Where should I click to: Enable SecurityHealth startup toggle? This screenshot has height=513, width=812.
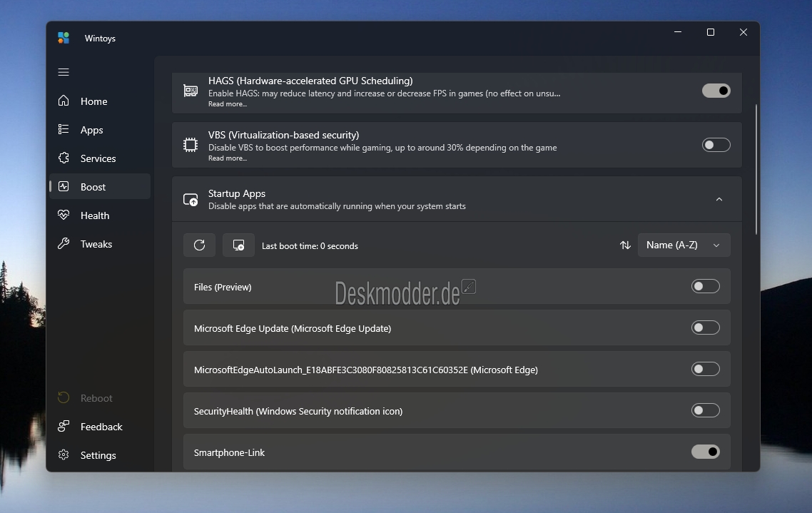click(705, 410)
